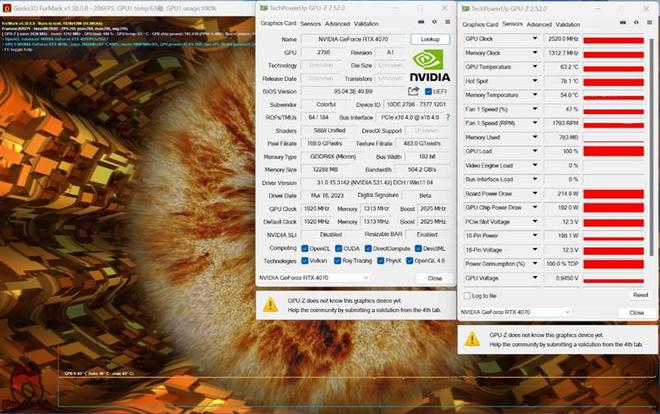Open the Fan 1 Speed (RPM) dropdown
This screenshot has height=414, width=660.
535,123
